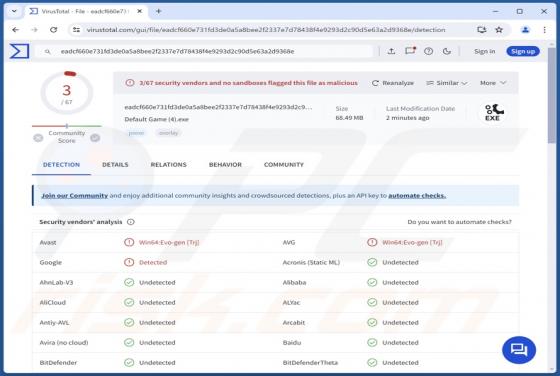Click the 68.49 MB size value
Image resolution: width=560 pixels, height=376 pixels.
(x=349, y=118)
